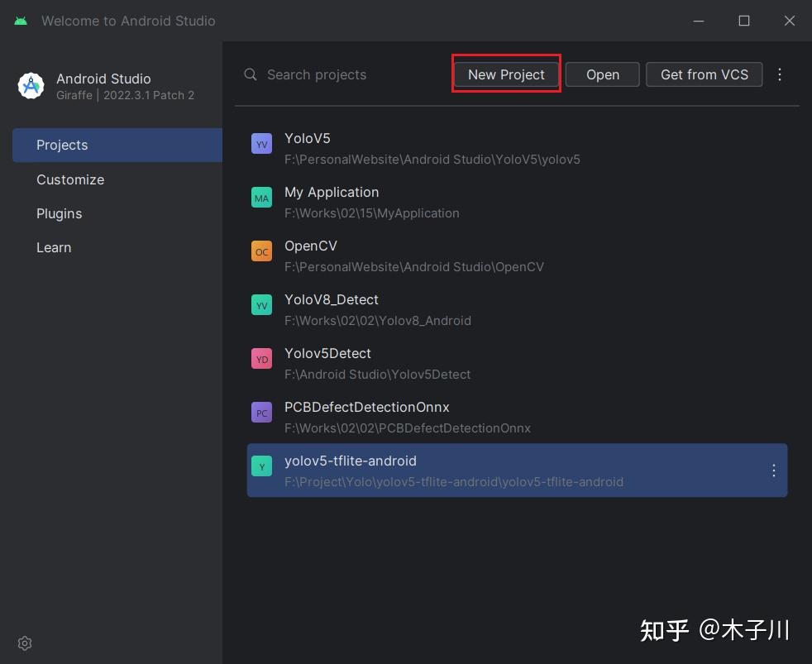This screenshot has height=664, width=812.
Task: Click the Get from VCS button
Action: (x=704, y=74)
